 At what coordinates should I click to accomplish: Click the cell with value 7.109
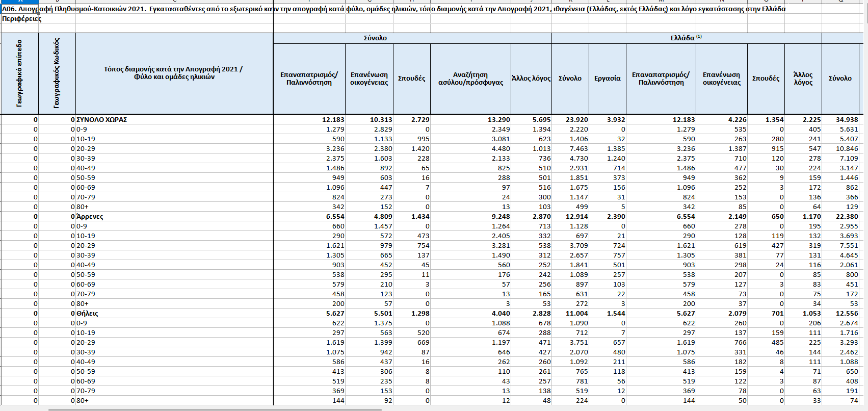click(840, 159)
